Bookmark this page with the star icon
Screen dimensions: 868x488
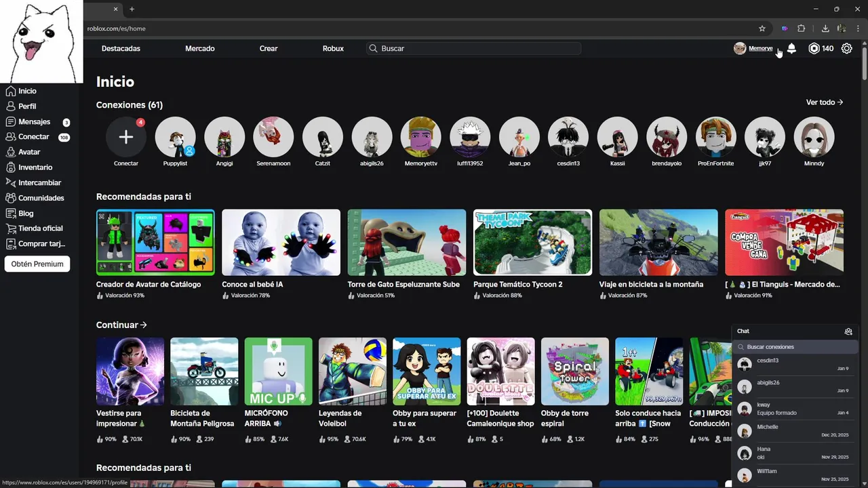click(x=762, y=28)
